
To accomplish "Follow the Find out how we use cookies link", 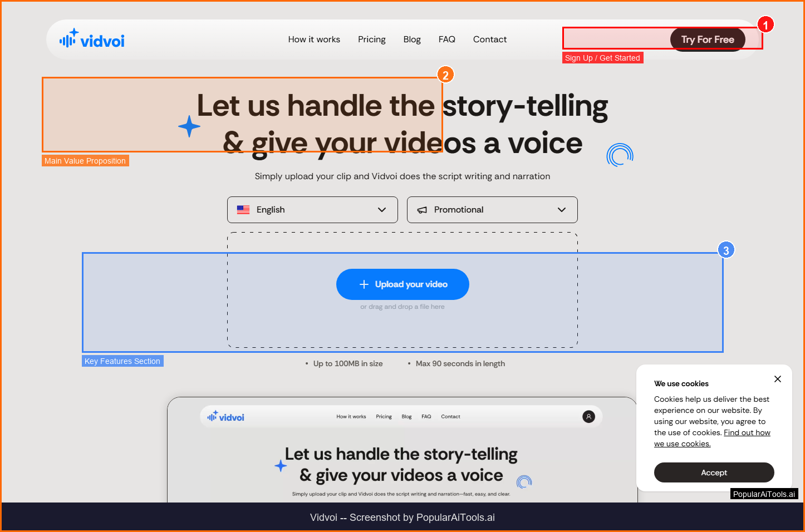I will [x=747, y=433].
